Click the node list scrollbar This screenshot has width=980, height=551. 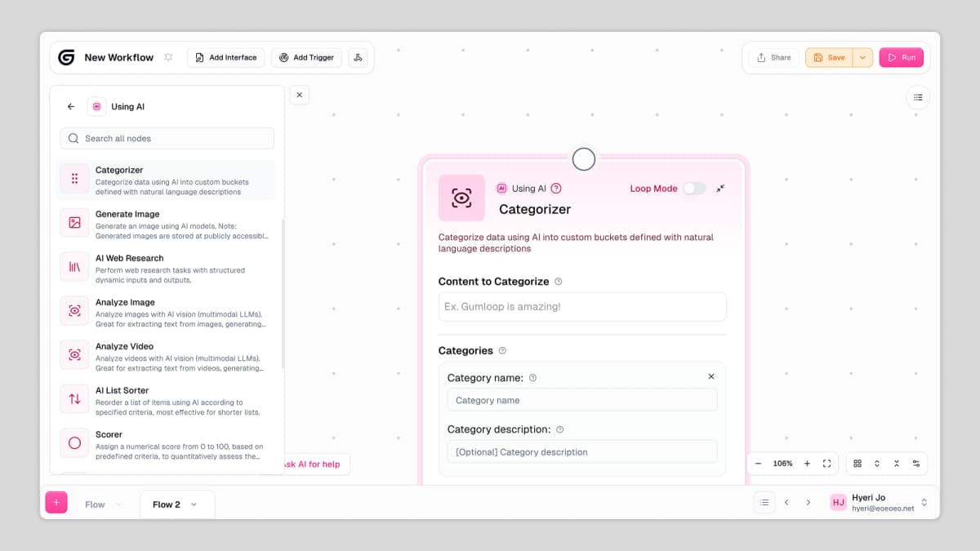click(x=283, y=294)
